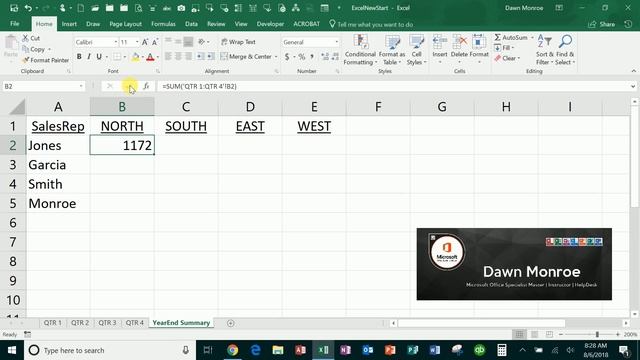Image resolution: width=640 pixels, height=360 pixels.
Task: Click the Windows Start button
Action: pos(12,350)
